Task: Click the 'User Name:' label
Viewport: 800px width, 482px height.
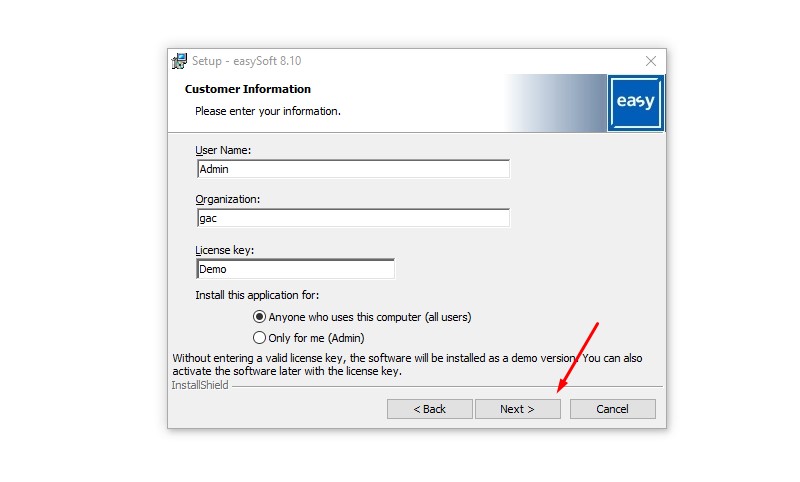Action: [223, 150]
